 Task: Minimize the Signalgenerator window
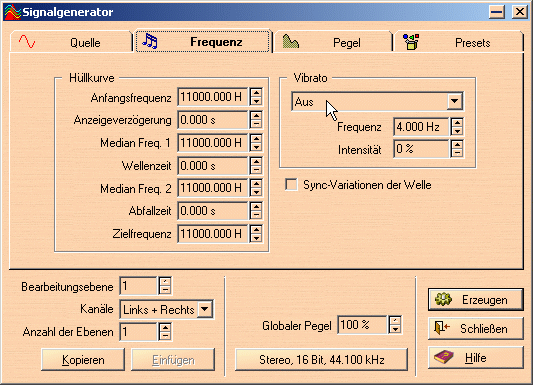coord(497,12)
